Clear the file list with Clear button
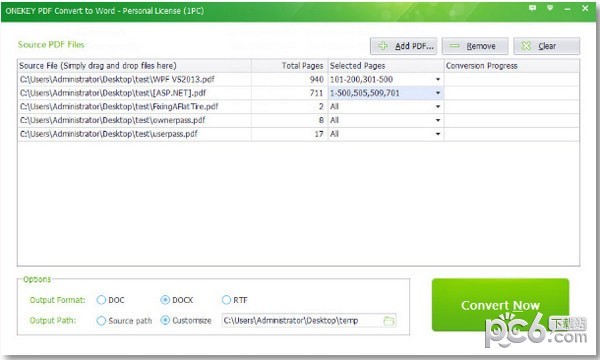This screenshot has width=600, height=360. 546,46
